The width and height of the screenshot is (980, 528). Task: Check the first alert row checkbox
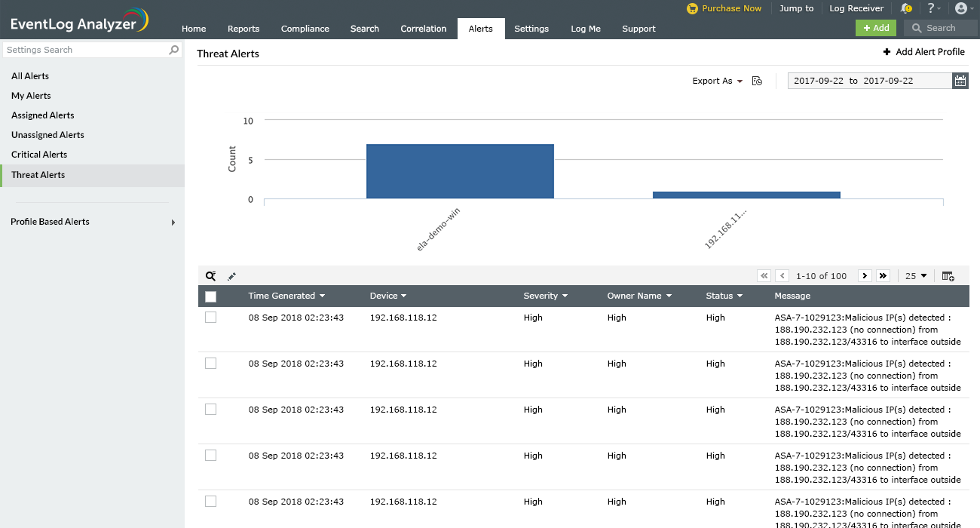(211, 318)
